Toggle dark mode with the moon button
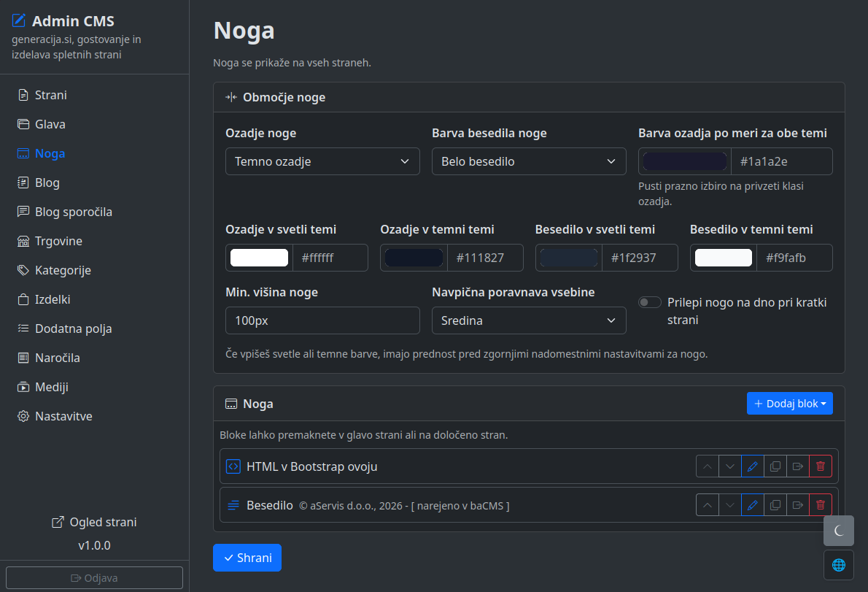The height and width of the screenshot is (592, 868). click(839, 531)
